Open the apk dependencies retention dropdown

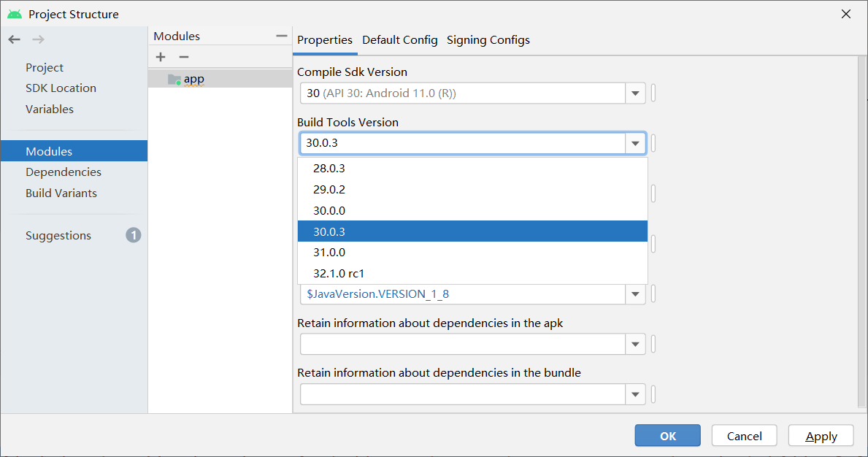pos(634,344)
